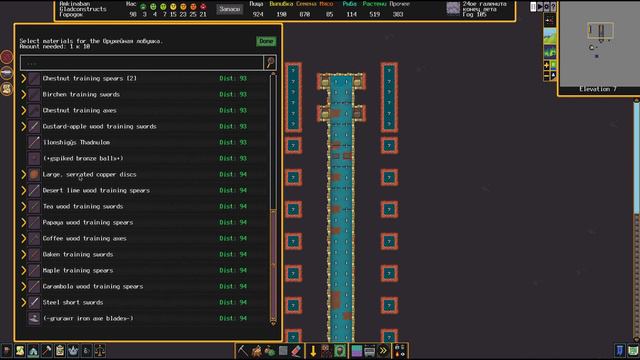Choose Large, serrated copper discs text
The height and width of the screenshot is (360, 640).
(x=89, y=174)
